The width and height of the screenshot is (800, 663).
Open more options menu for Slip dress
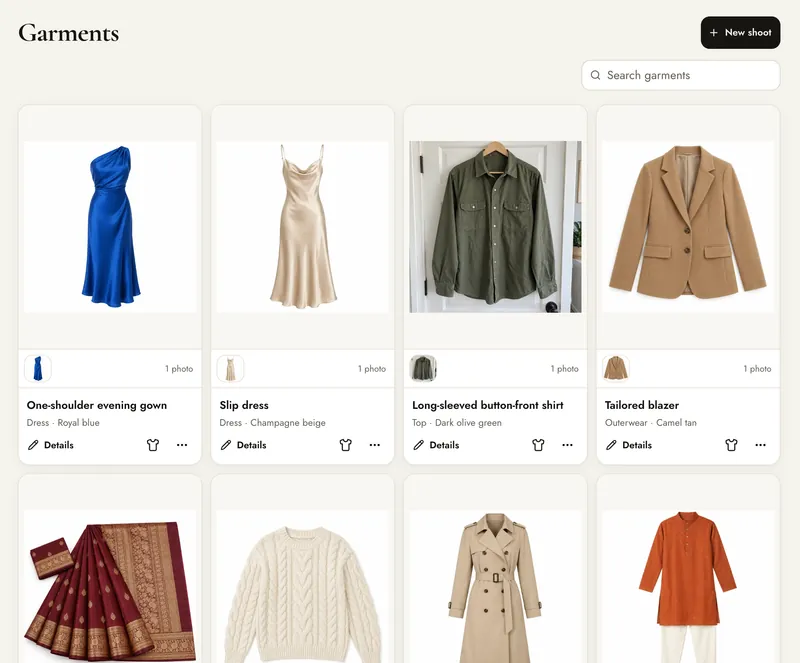point(375,445)
